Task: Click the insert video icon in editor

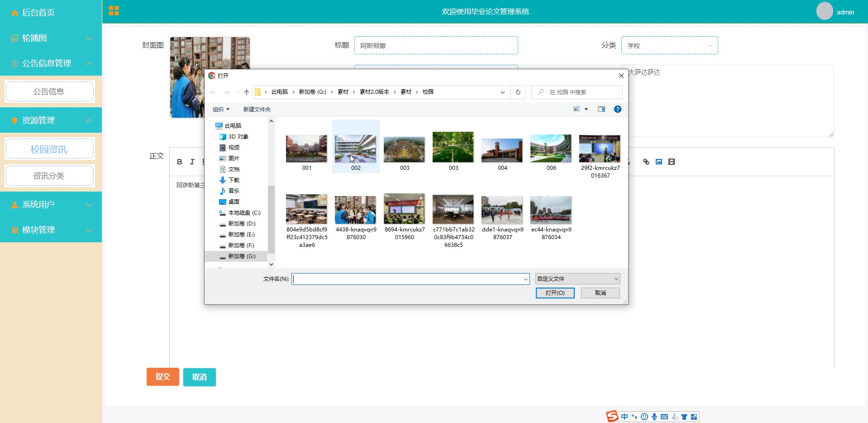Action: click(x=672, y=162)
